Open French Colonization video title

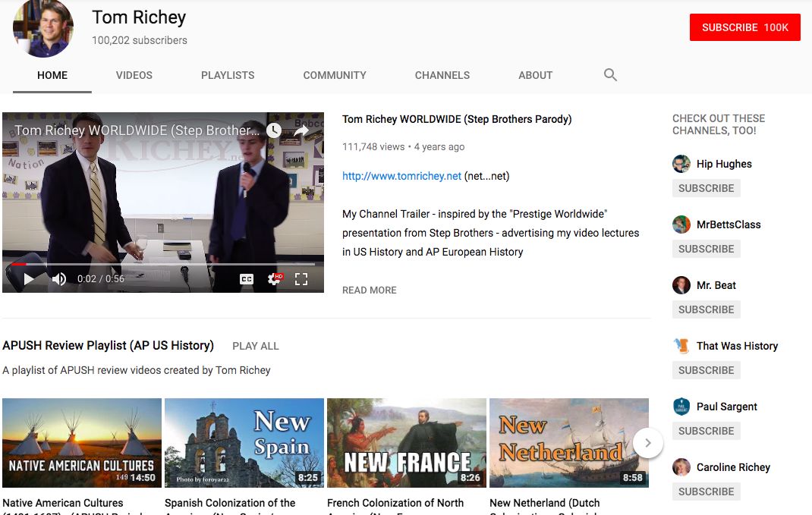click(395, 507)
